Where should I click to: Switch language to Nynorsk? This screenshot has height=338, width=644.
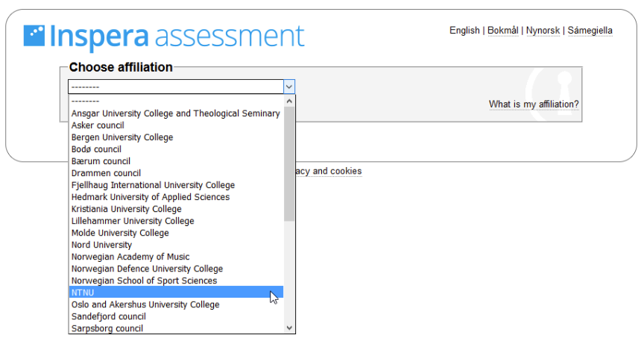tap(543, 31)
